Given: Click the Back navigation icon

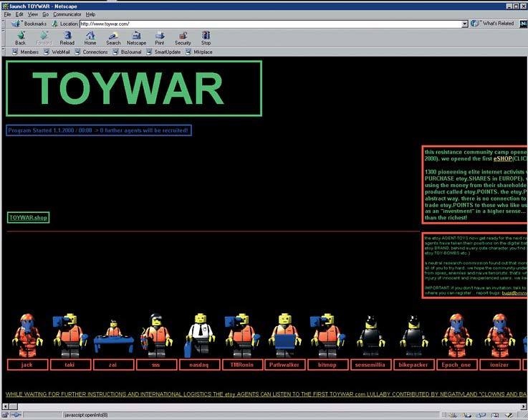Looking at the screenshot, I should [20, 37].
